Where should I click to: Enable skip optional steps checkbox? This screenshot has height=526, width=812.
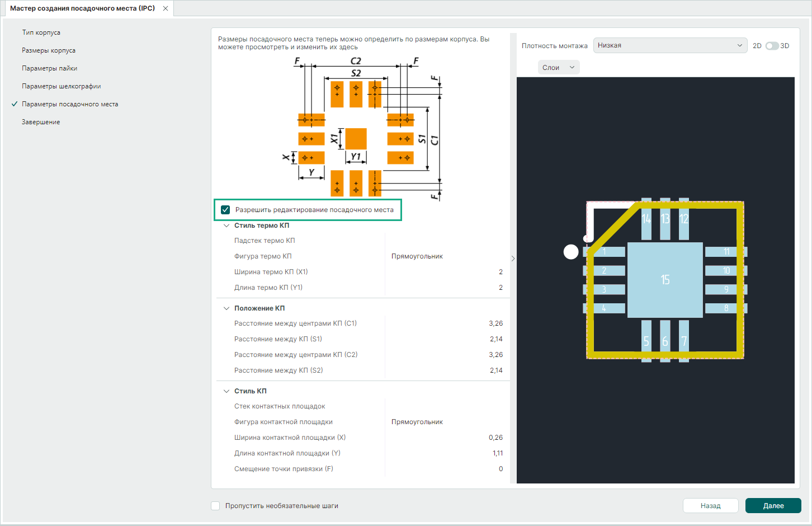coord(215,506)
